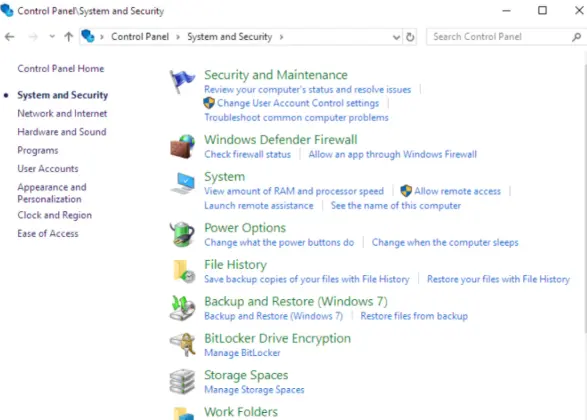Open Appearance and Personalization category

(52, 193)
